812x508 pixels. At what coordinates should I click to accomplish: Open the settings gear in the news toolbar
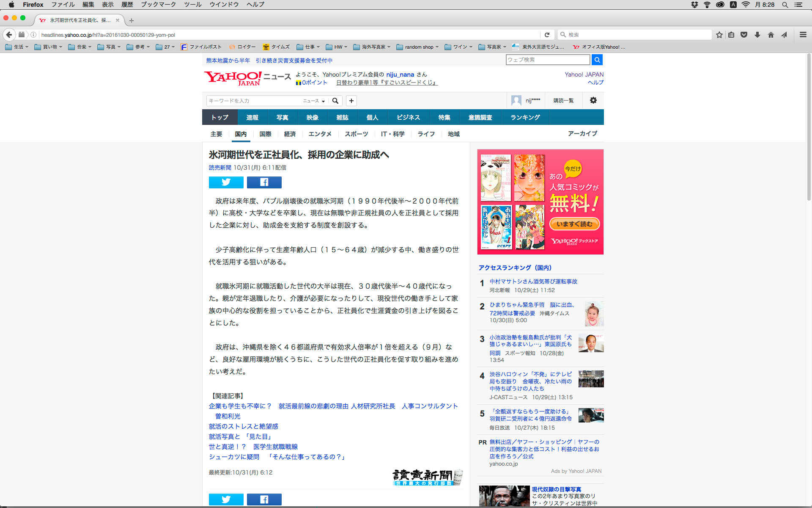593,100
